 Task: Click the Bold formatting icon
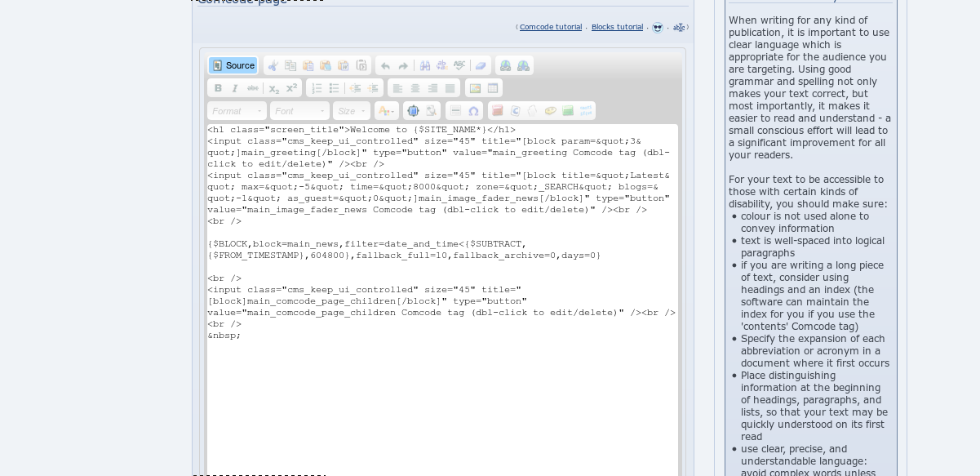[218, 88]
